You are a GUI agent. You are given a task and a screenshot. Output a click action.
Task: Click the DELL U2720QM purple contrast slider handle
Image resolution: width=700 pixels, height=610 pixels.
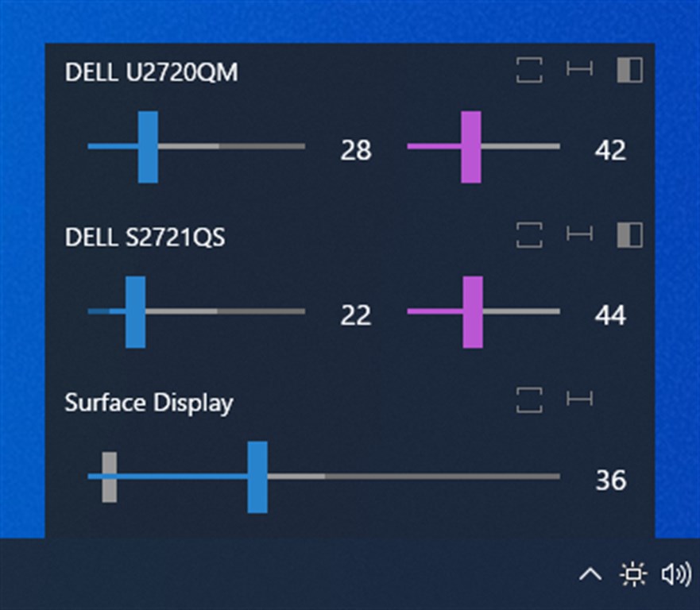click(x=471, y=147)
